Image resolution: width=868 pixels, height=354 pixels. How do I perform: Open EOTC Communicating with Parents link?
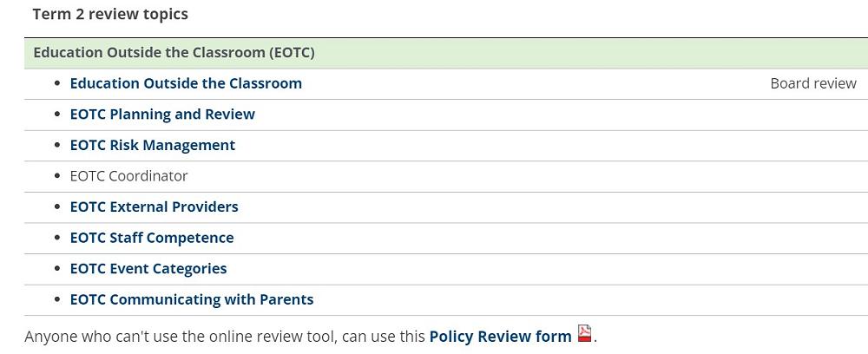coord(192,299)
